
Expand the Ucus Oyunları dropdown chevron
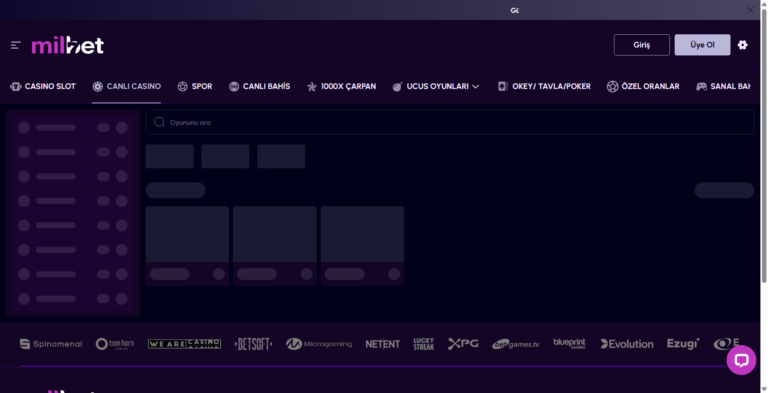(475, 87)
